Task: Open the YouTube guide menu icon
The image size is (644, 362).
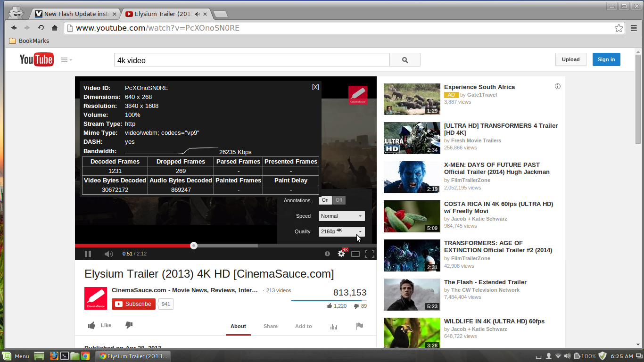Action: click(66, 60)
